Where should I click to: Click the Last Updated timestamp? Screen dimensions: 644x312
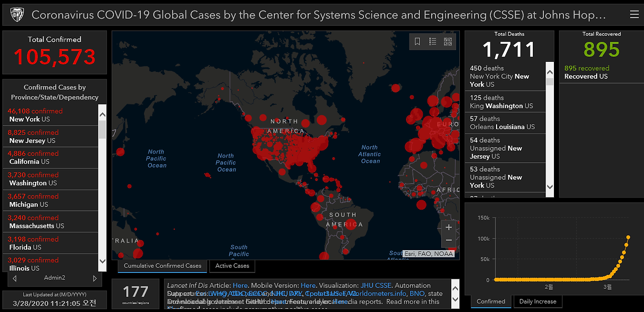[x=54, y=303]
